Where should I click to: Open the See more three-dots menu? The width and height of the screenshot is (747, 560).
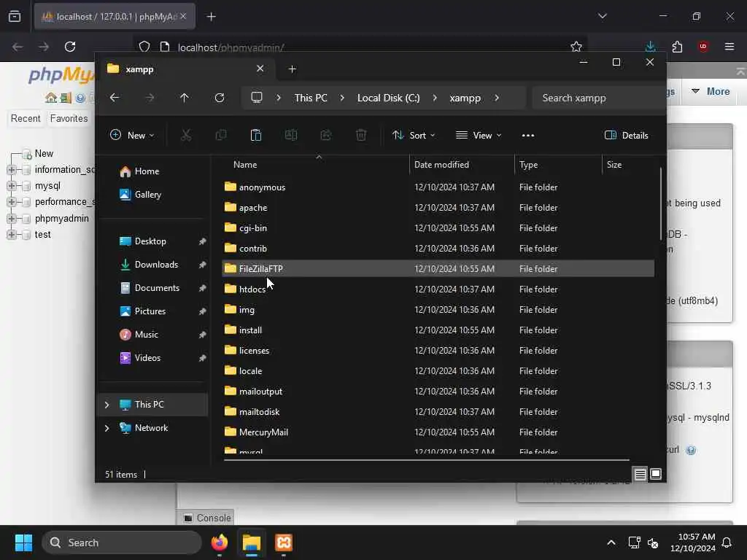tap(528, 135)
